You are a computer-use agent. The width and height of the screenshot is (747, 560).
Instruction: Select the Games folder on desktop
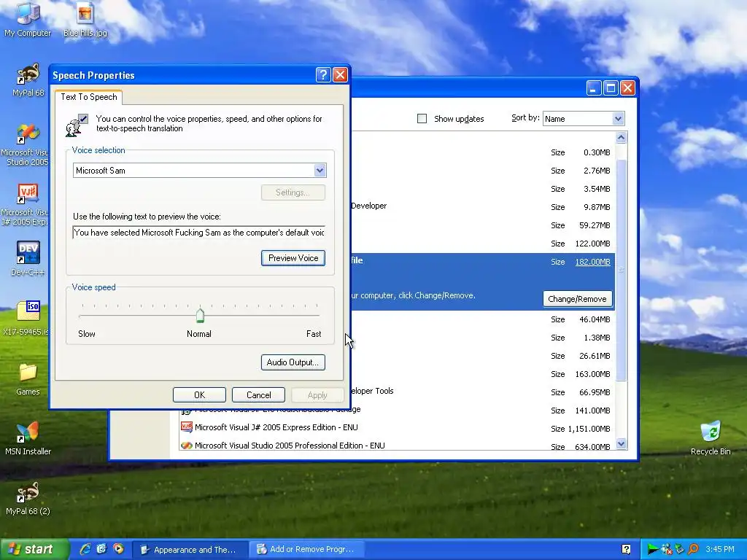coord(28,379)
